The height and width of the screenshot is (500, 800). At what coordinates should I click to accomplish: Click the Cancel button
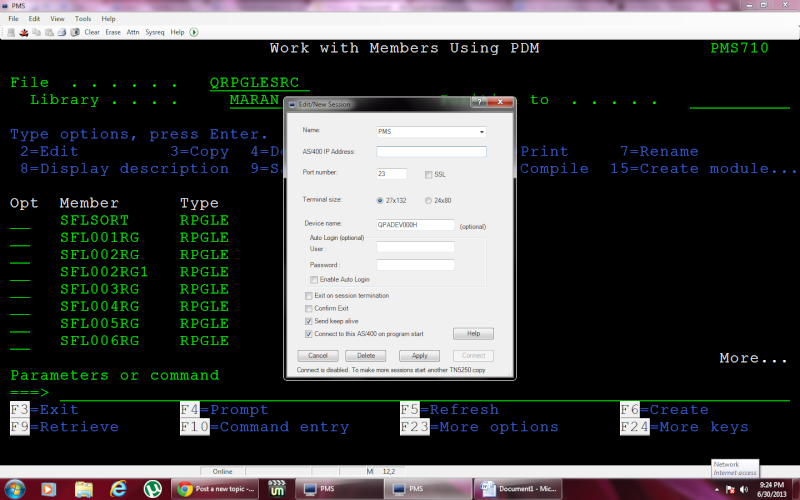click(317, 356)
